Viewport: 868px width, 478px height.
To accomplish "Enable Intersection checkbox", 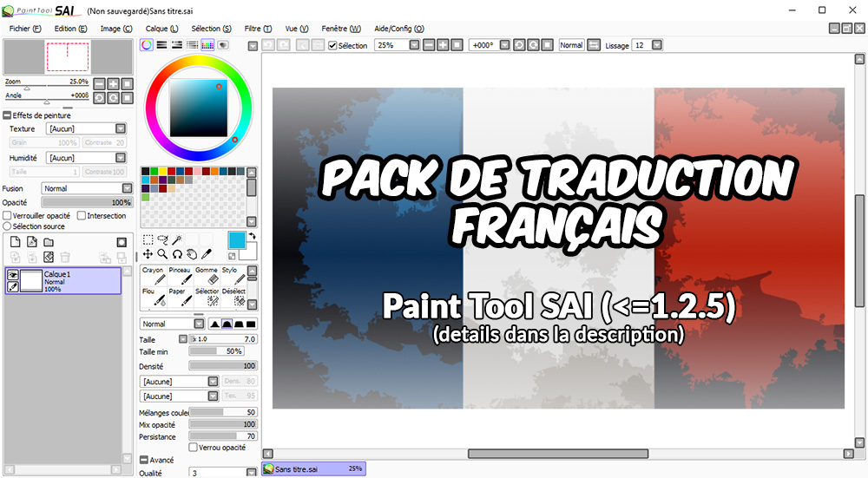I will click(82, 215).
